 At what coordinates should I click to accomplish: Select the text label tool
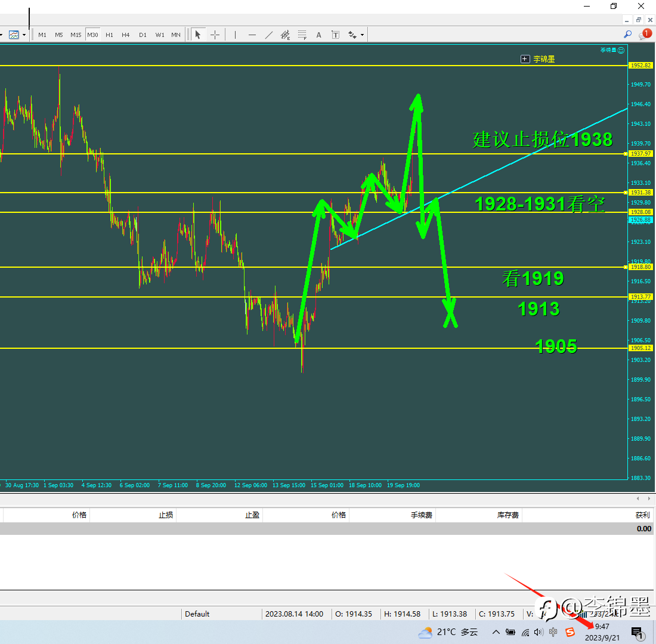click(x=336, y=35)
